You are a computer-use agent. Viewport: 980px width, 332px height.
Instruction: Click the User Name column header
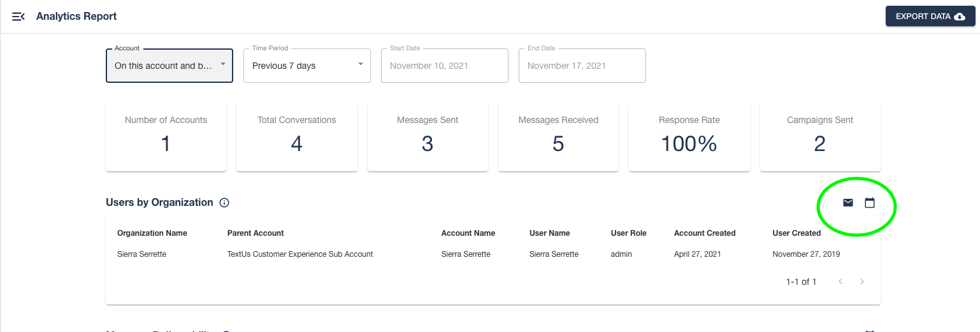click(550, 233)
